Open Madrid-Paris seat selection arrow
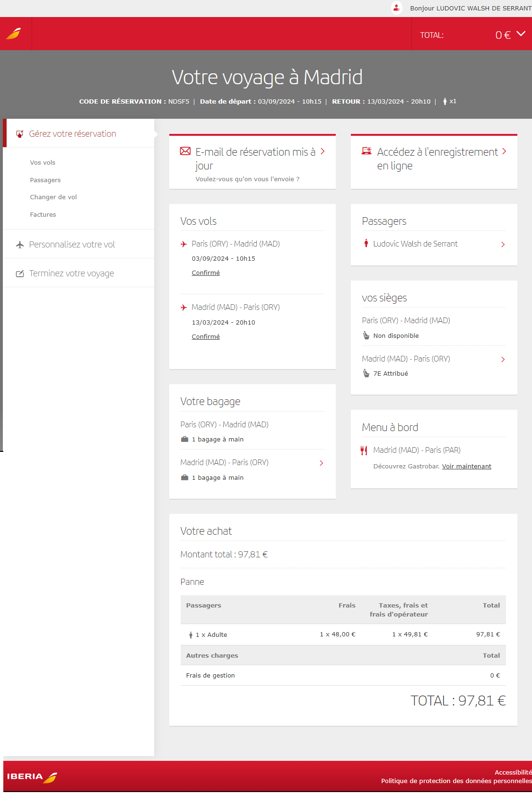Viewport: 532px width, 793px height. [503, 360]
